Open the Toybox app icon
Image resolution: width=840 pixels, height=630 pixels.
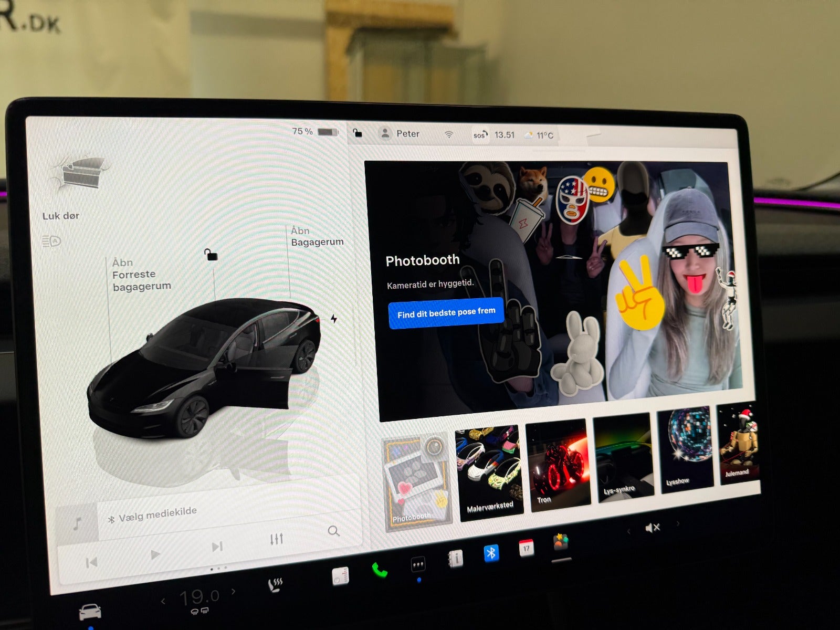pyautogui.click(x=561, y=541)
